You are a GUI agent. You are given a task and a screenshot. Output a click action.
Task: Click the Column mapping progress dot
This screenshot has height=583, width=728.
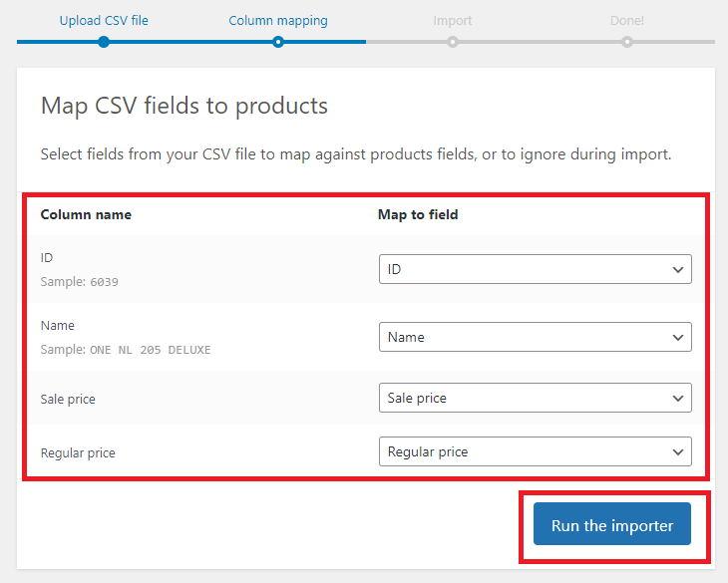pyautogui.click(x=278, y=42)
